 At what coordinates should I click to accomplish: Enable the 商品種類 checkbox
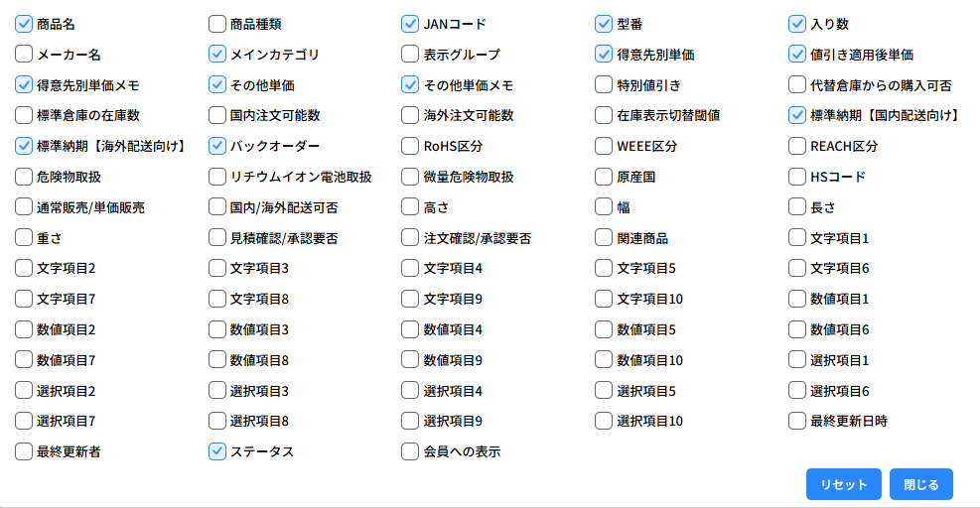tap(217, 24)
